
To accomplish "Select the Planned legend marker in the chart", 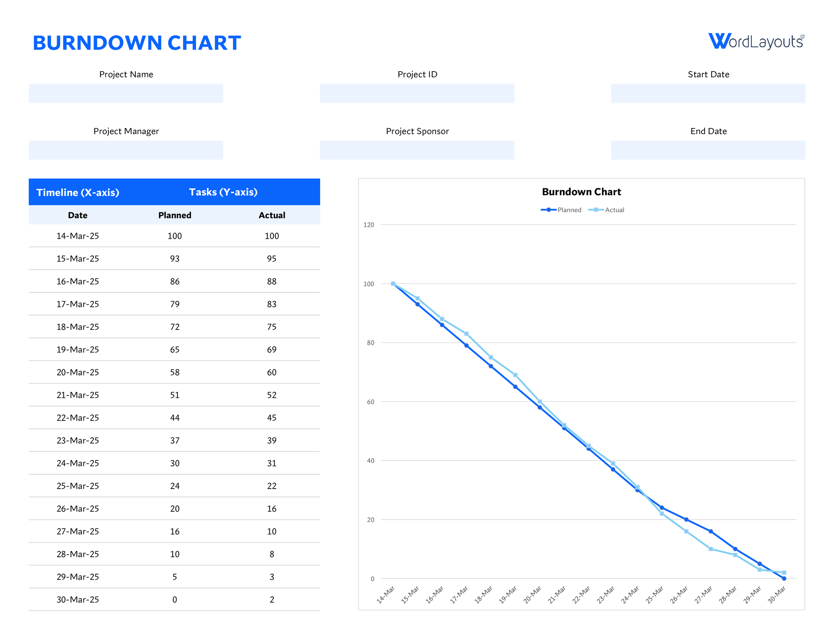I will point(549,210).
